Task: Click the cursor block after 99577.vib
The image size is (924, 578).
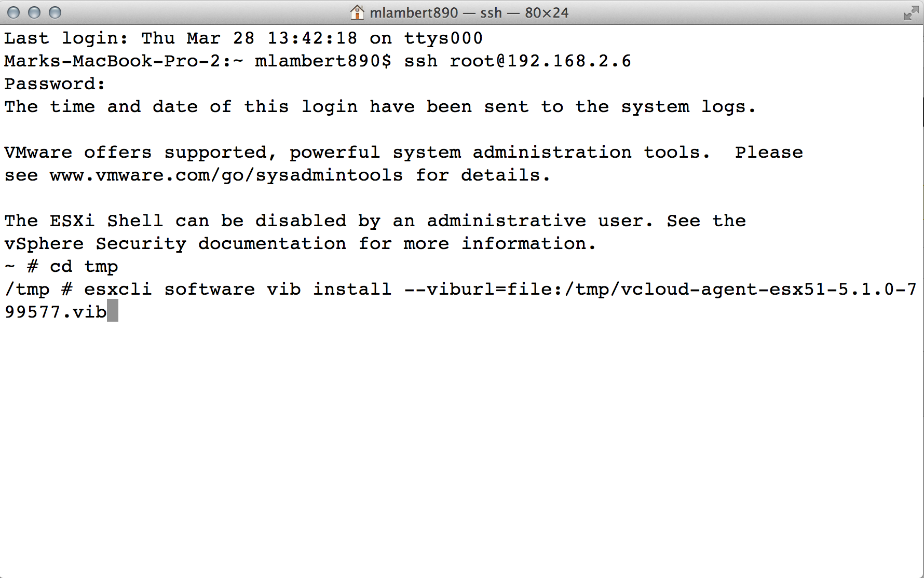Action: pyautogui.click(x=113, y=312)
